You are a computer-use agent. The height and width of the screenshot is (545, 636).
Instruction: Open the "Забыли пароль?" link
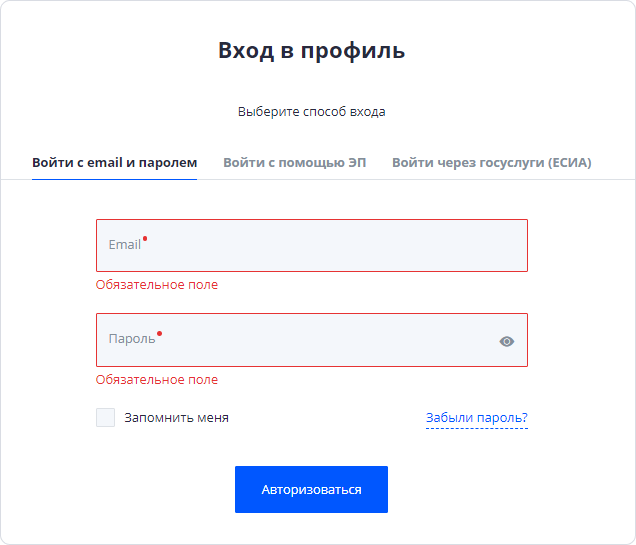tap(476, 418)
